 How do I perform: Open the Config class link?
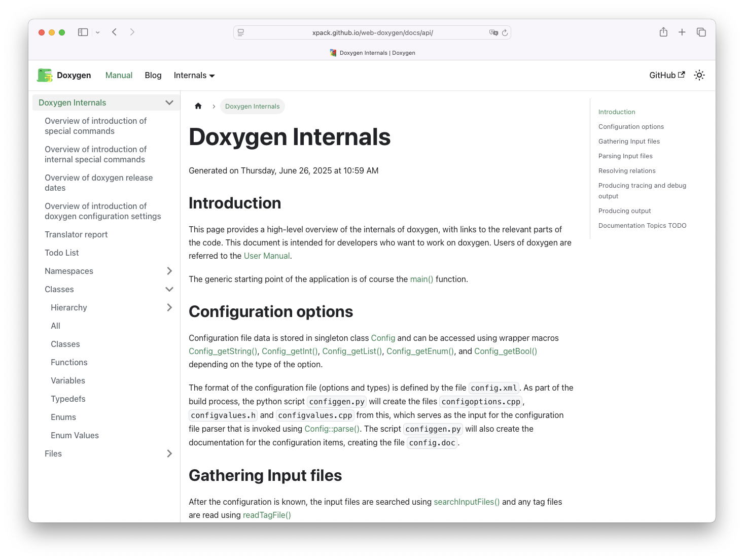pos(383,338)
